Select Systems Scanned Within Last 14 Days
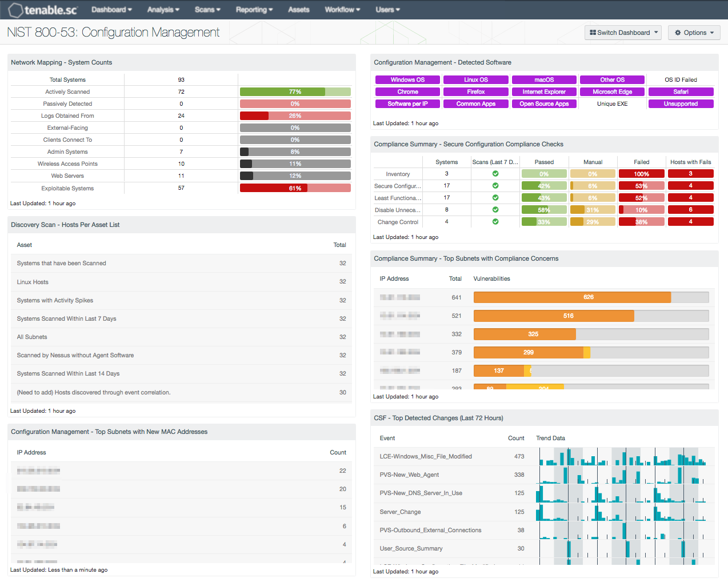728x586 pixels. click(x=181, y=373)
